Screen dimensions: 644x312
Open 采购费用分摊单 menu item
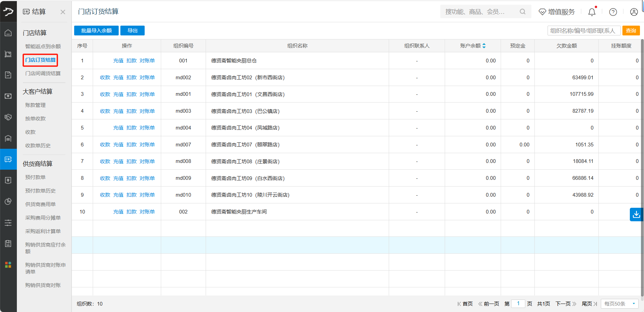pyautogui.click(x=43, y=218)
